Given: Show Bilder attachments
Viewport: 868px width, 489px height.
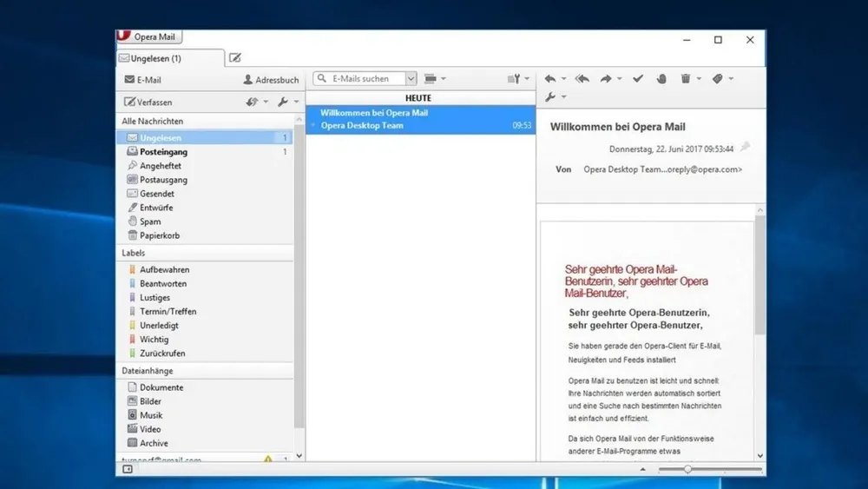Looking at the screenshot, I should 205,401.
